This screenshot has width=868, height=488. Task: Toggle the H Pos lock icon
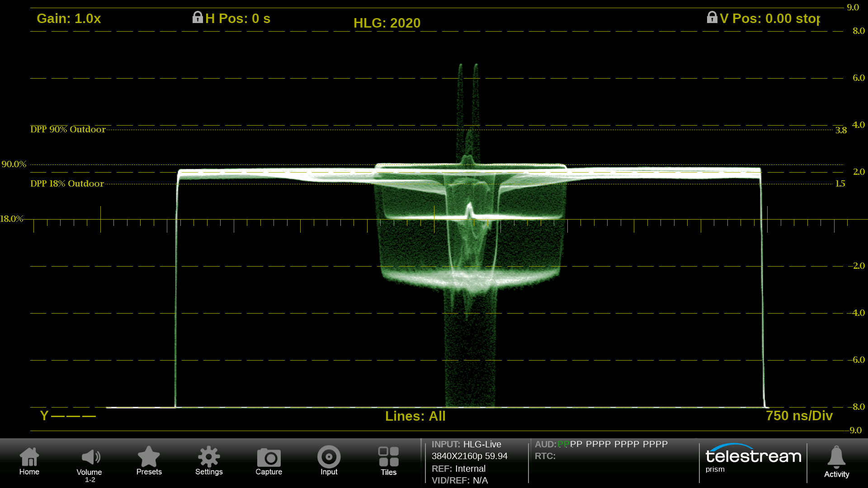click(x=198, y=18)
